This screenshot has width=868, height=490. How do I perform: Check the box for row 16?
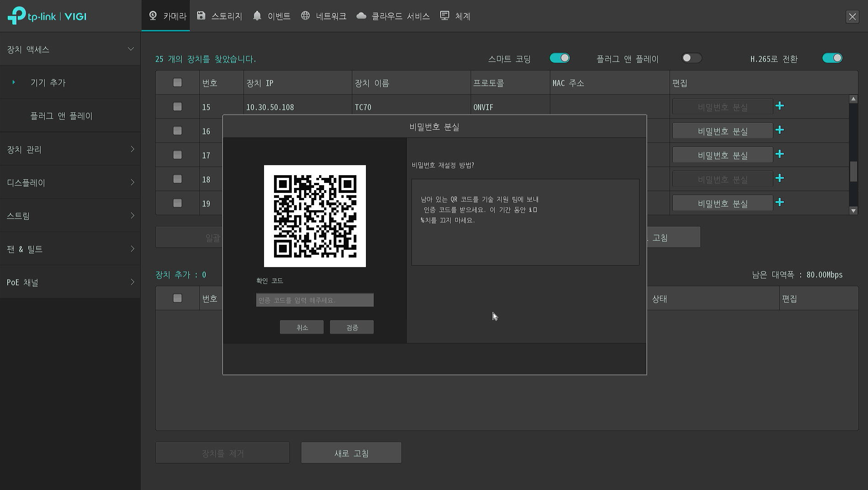[178, 131]
